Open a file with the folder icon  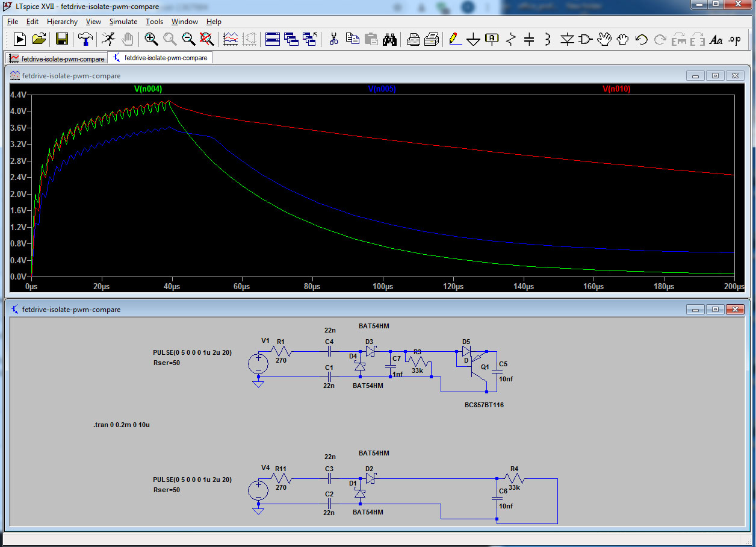pyautogui.click(x=39, y=39)
